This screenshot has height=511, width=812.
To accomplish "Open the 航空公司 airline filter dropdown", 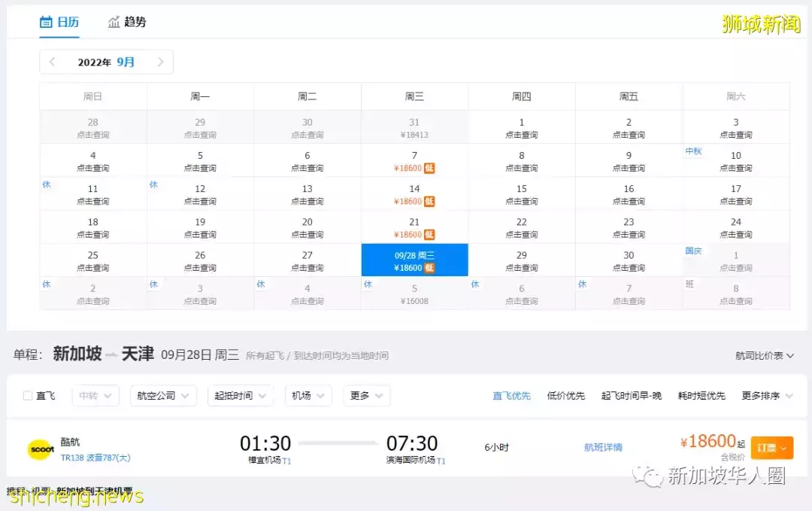I will 163,395.
